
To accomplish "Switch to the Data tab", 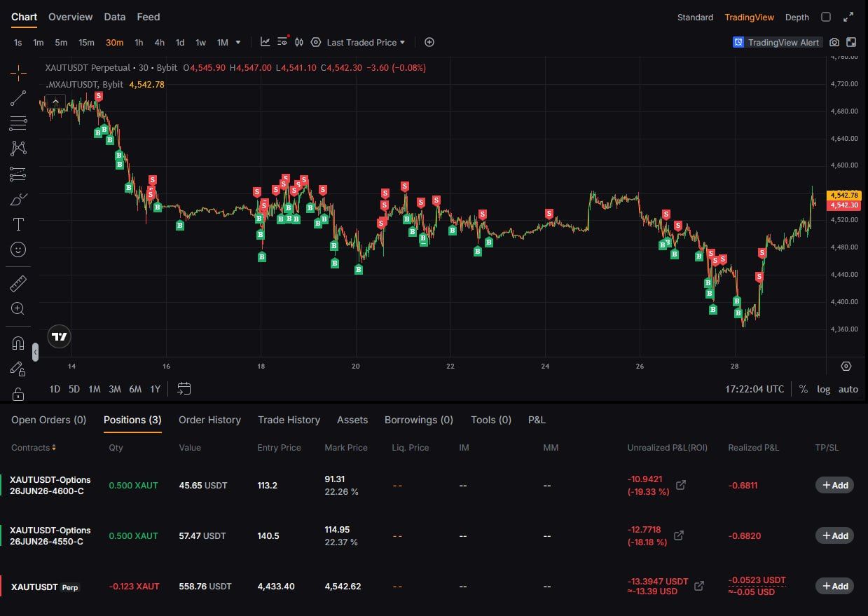I will click(x=115, y=17).
